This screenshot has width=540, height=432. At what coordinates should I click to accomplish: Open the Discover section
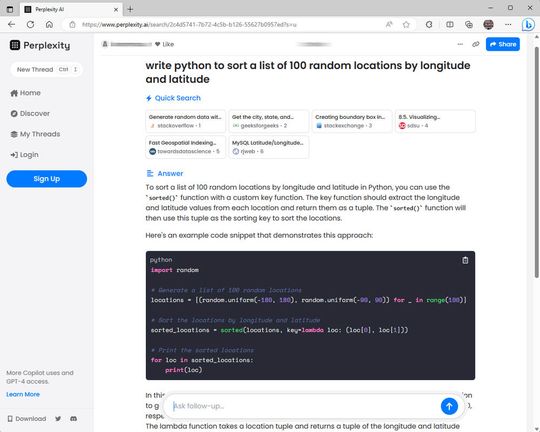pos(30,113)
